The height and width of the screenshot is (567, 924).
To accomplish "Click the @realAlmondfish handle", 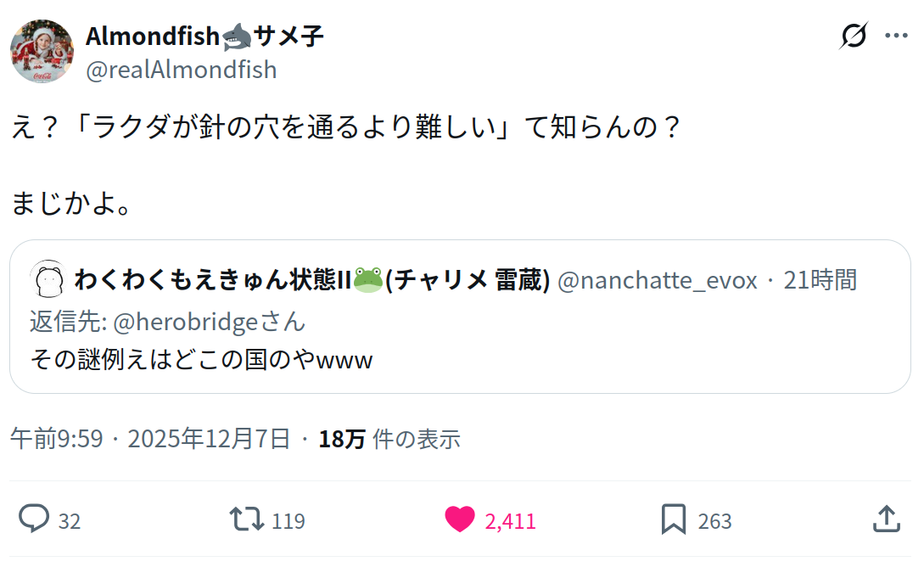I will pos(181,70).
